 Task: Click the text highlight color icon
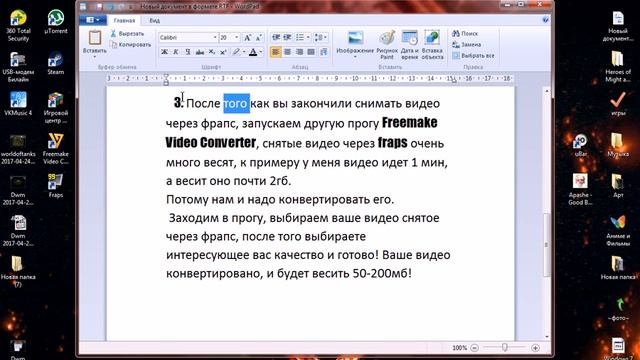(236, 52)
